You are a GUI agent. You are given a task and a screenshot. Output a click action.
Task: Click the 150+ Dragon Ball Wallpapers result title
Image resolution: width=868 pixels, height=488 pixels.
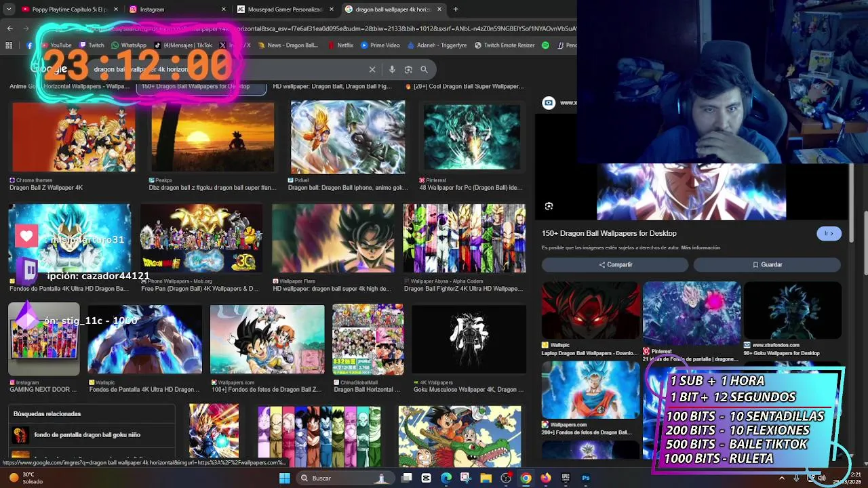click(x=609, y=233)
